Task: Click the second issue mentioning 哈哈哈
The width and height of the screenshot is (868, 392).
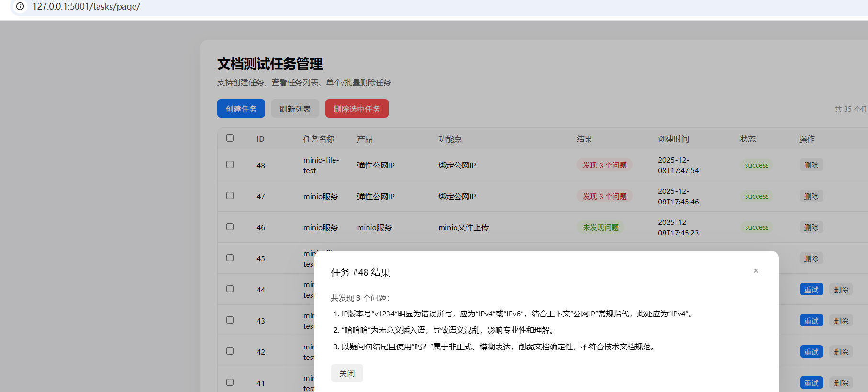Action: 448,330
